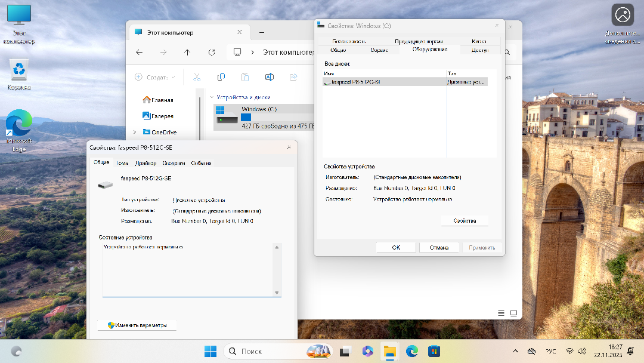
Task: Select the 'Безопасность' tab in Windows (C:) properties
Action: point(349,41)
